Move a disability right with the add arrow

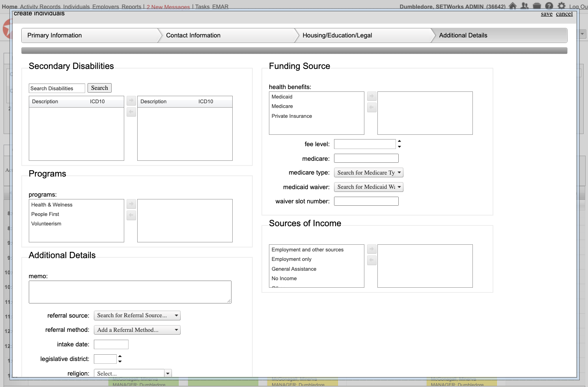131,101
